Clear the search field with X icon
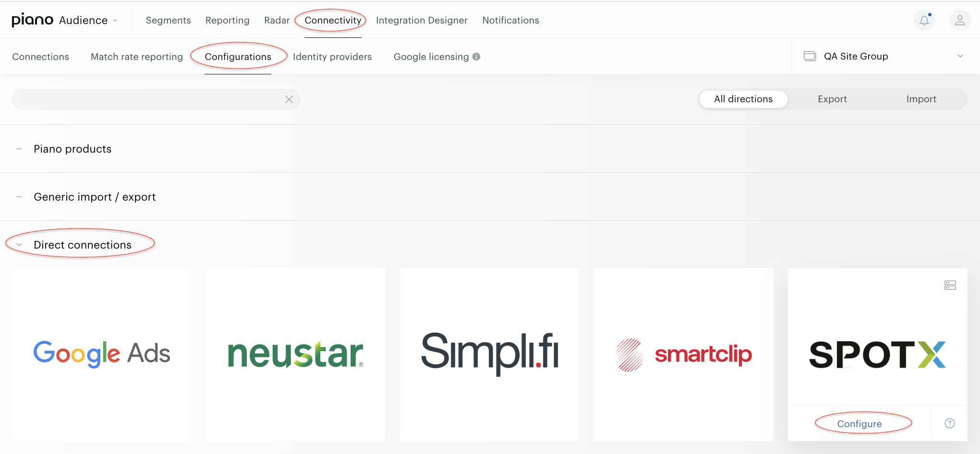This screenshot has width=980, height=454. pos(289,99)
